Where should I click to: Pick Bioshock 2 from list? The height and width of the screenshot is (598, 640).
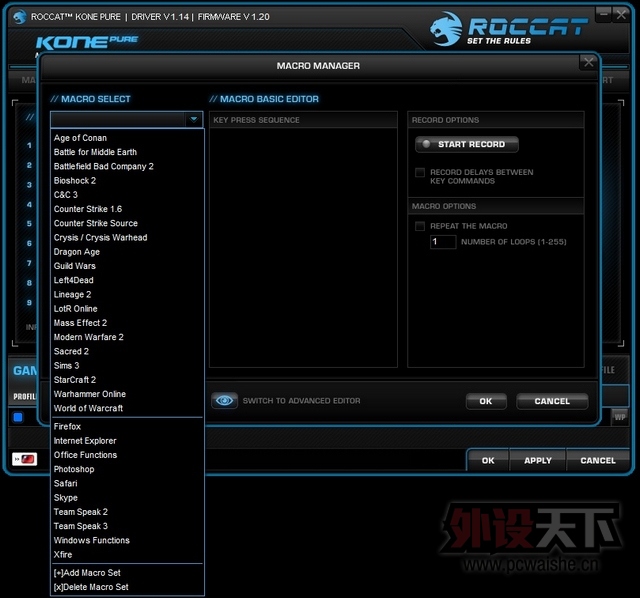(x=127, y=181)
